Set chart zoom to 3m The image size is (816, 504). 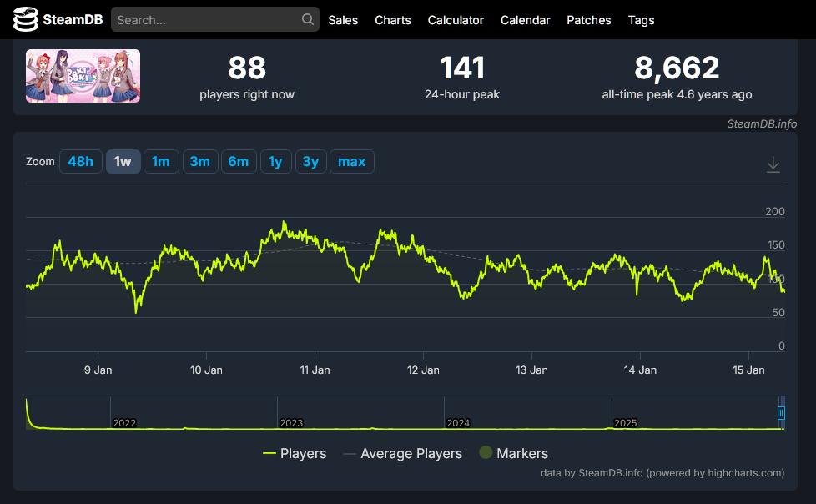click(x=200, y=161)
